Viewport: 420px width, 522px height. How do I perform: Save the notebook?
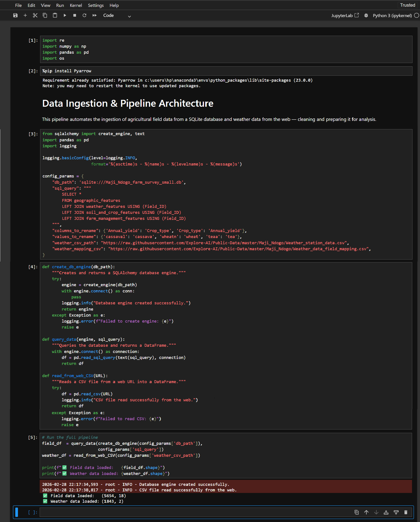tap(15, 15)
